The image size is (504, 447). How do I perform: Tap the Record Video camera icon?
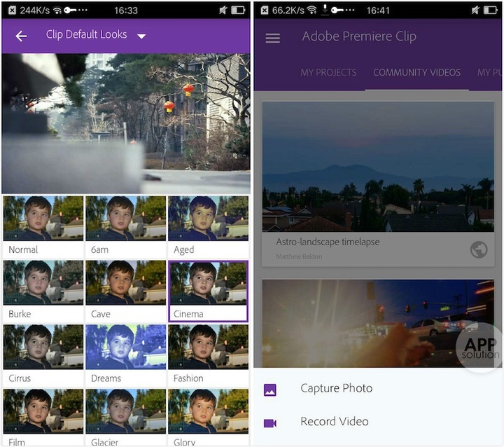[x=270, y=422]
